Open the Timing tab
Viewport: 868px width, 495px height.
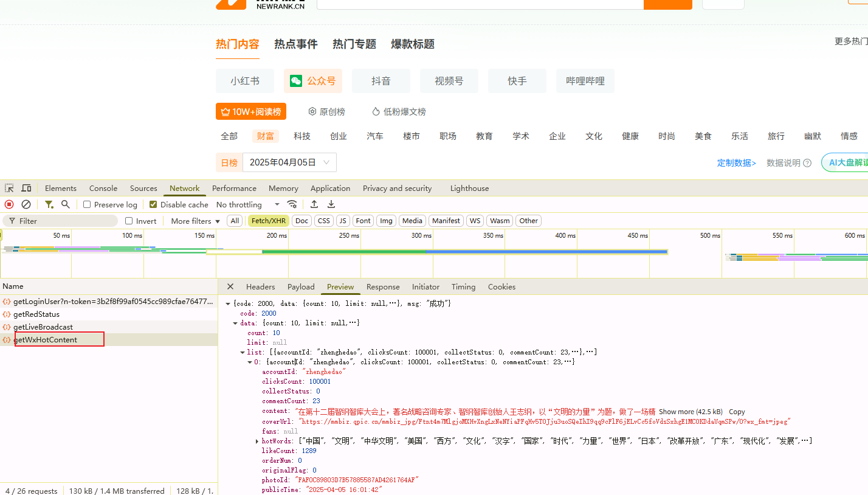coord(463,286)
